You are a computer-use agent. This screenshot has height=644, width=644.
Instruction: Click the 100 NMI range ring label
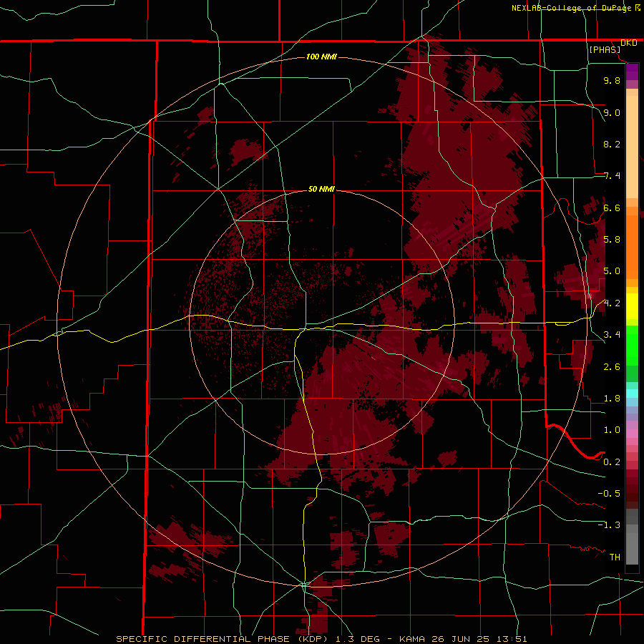tap(321, 57)
